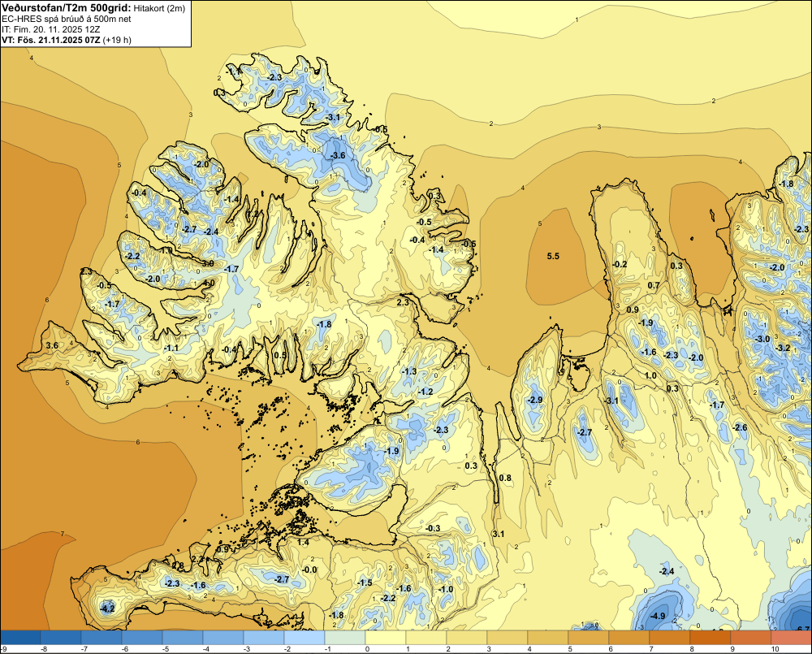Viewport: 812px width, 654px height.
Task: Click the initial time "IT: Fim. 20. 11. 2025 12Z"
Action: (x=51, y=29)
